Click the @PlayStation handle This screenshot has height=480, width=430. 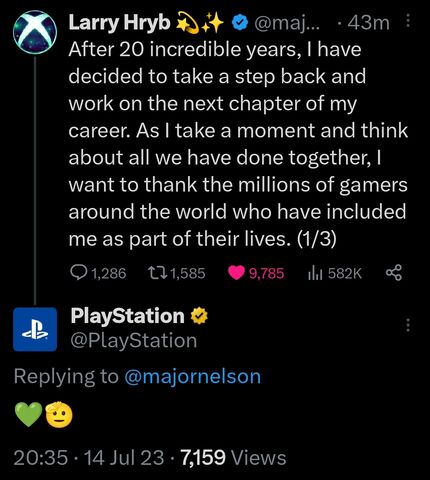134,341
